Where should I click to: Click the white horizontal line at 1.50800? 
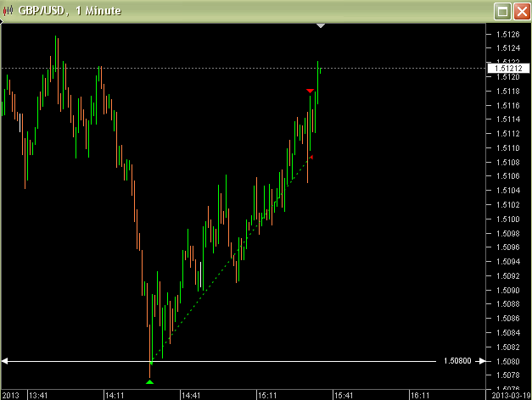point(221,361)
